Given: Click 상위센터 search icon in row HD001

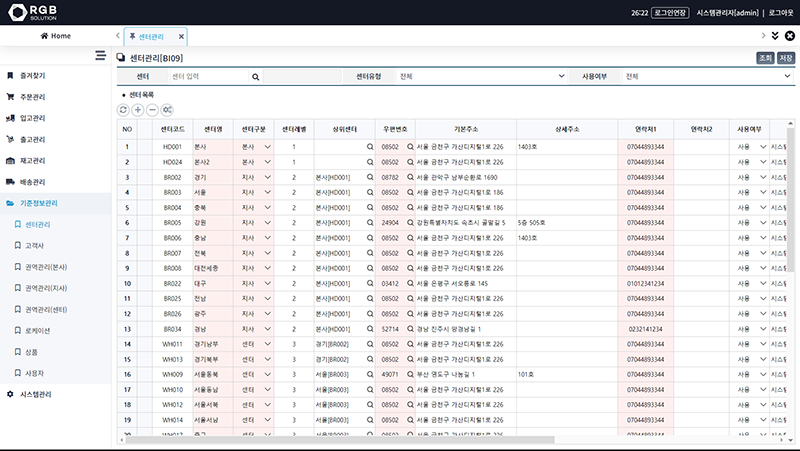Looking at the screenshot, I should 370,147.
